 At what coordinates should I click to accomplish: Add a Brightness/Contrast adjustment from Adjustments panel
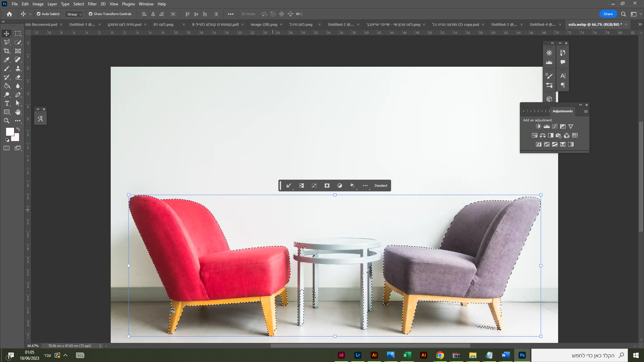538,126
